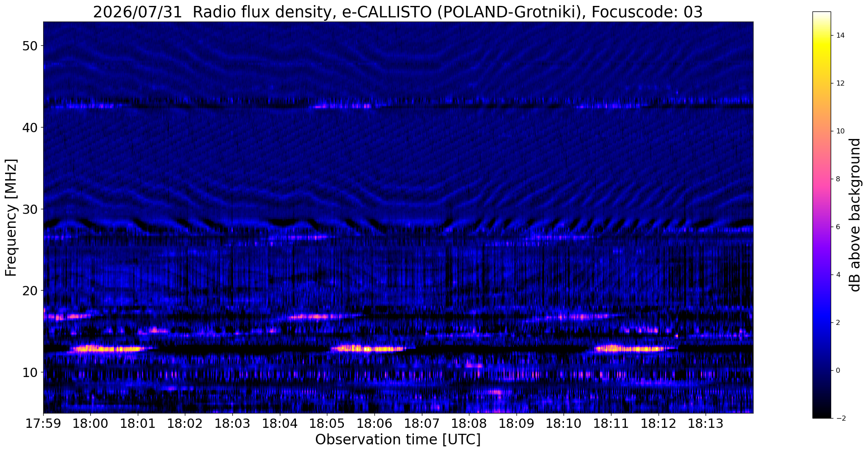Click the colorbar tick label 0

(837, 371)
